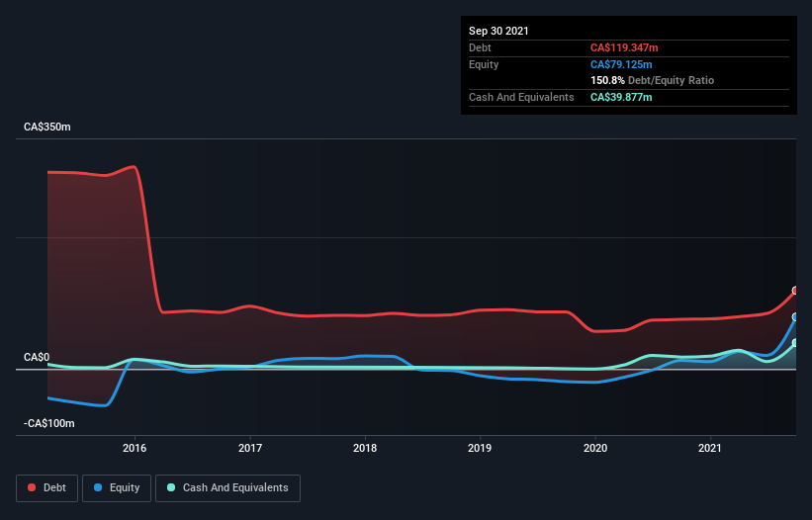This screenshot has height=520, width=812.
Task: Click the CA$0 axis label
Action: 37,358
